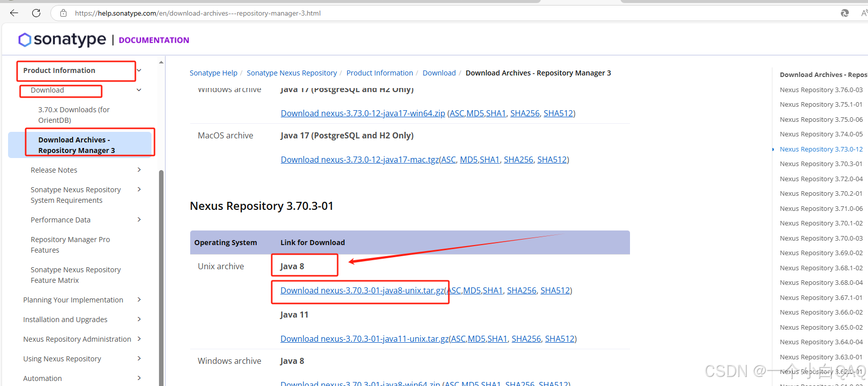This screenshot has height=386, width=868.
Task: Click the sidebar scroll up arrow
Action: 162,62
